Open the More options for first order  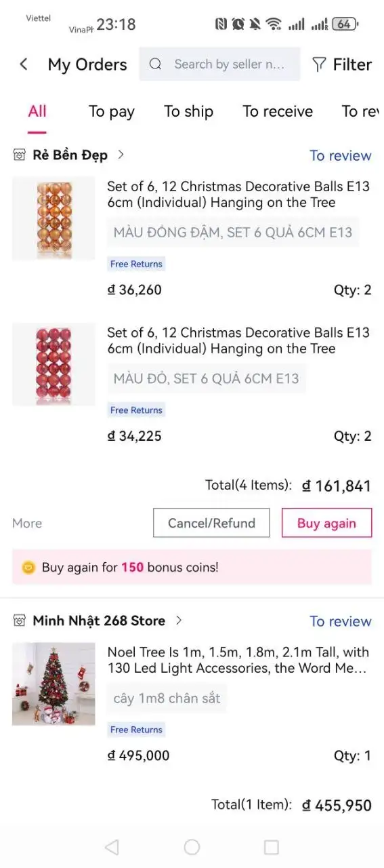click(x=27, y=524)
